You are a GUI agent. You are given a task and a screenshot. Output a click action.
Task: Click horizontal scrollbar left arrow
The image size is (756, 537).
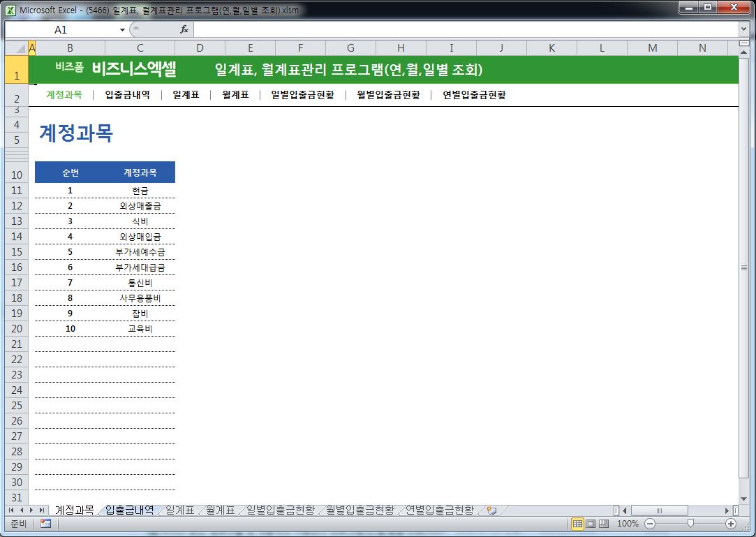(x=625, y=510)
